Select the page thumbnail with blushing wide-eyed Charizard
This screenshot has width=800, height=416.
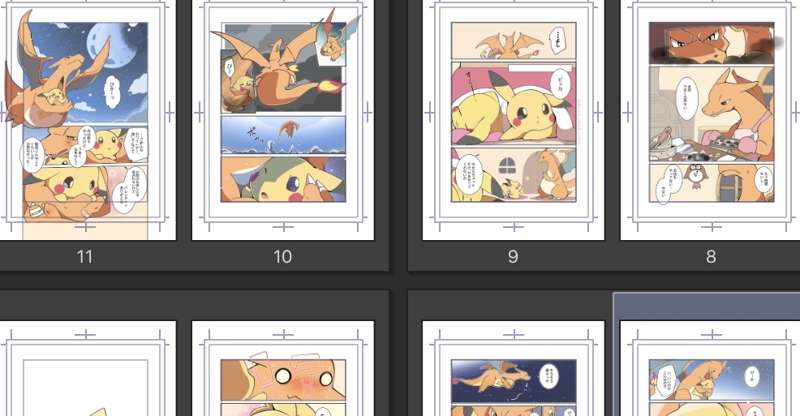coord(283,369)
